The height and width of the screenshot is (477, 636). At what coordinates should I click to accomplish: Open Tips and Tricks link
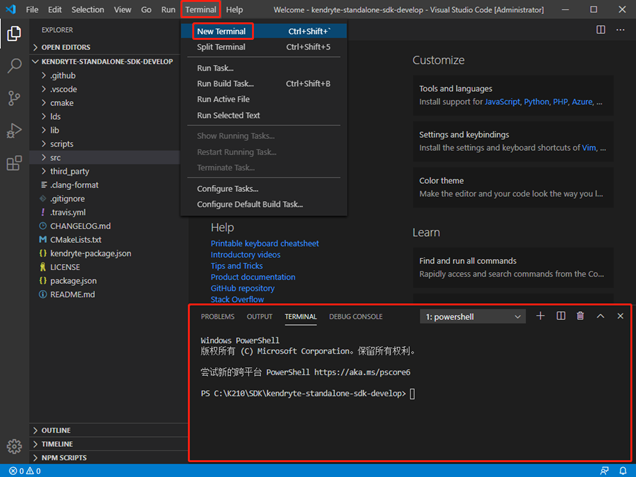pyautogui.click(x=236, y=266)
